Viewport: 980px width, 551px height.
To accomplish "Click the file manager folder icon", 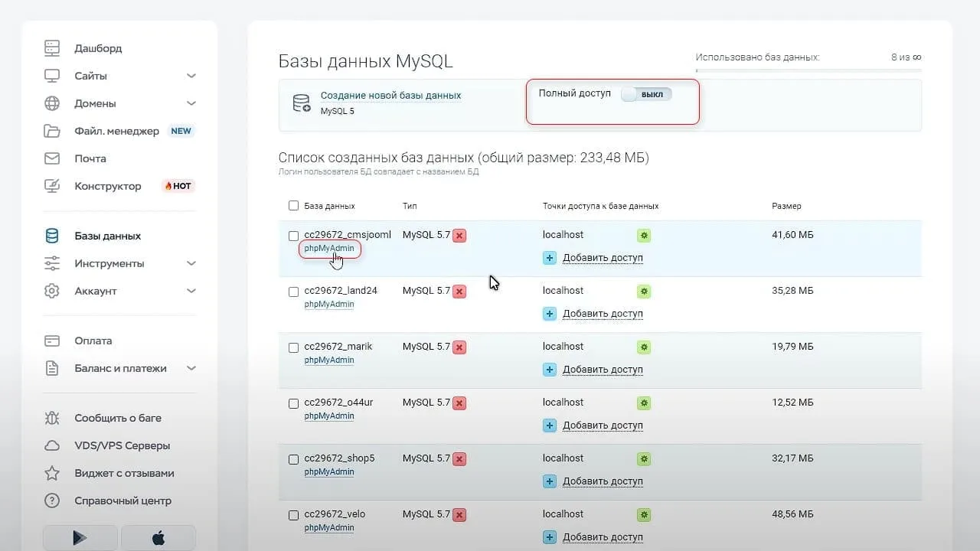I will (52, 131).
